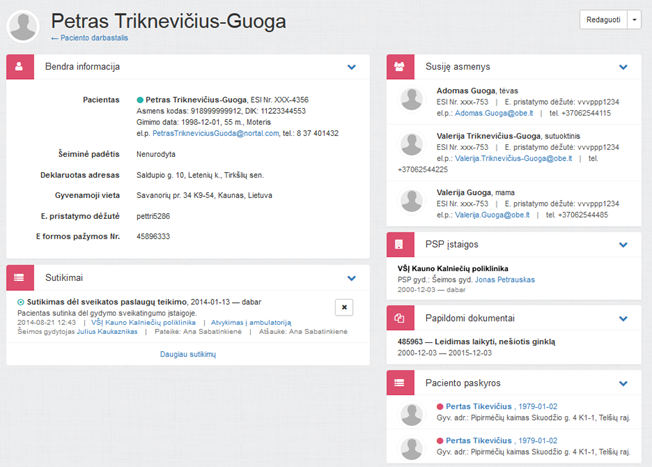Click the PSP įstaigos panel icon

pos(400,244)
